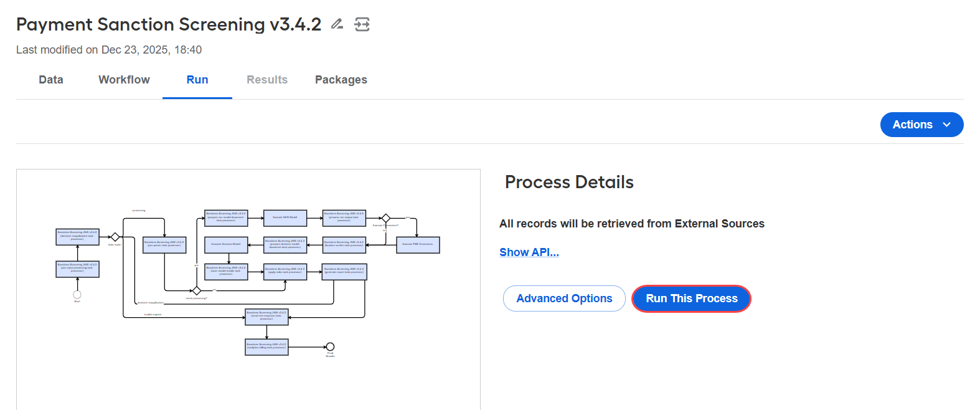Switch to the Data tab
Image resolution: width=980 pixels, height=410 pixels.
point(51,80)
